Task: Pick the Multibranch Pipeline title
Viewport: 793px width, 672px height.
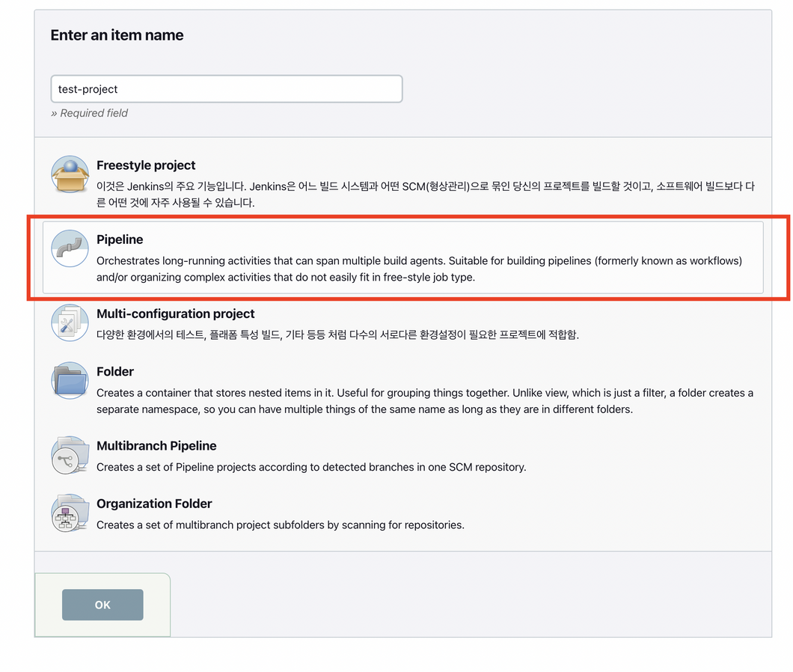Action: point(156,446)
